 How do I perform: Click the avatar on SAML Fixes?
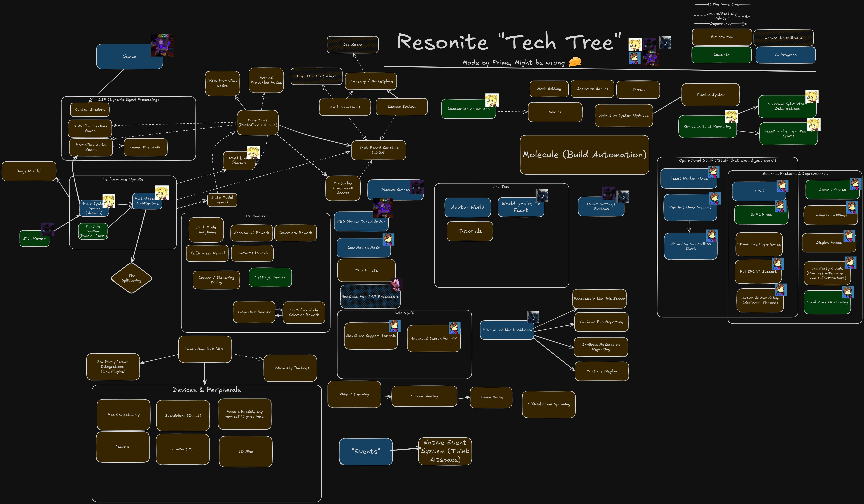tap(781, 207)
